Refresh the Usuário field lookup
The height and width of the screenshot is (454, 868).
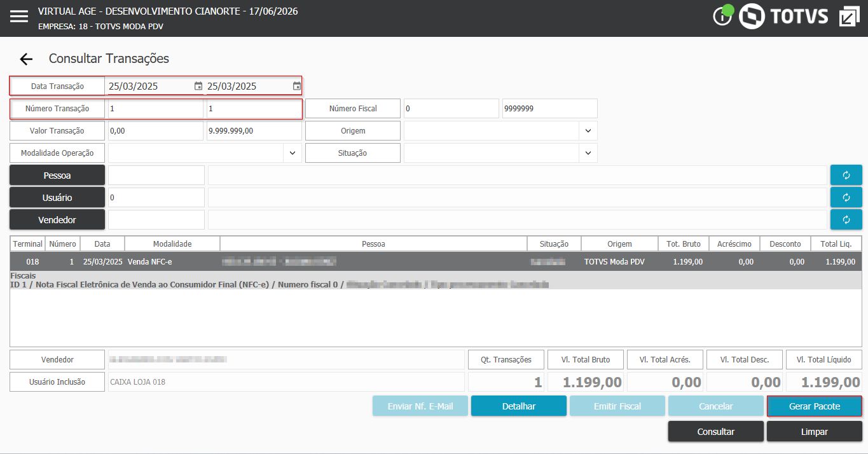(846, 197)
